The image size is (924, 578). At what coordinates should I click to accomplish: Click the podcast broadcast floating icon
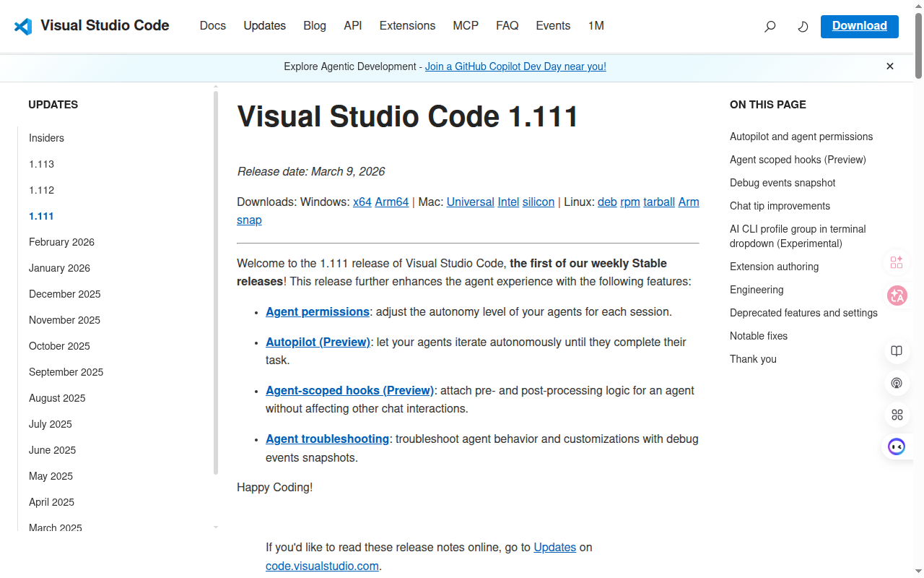click(897, 383)
